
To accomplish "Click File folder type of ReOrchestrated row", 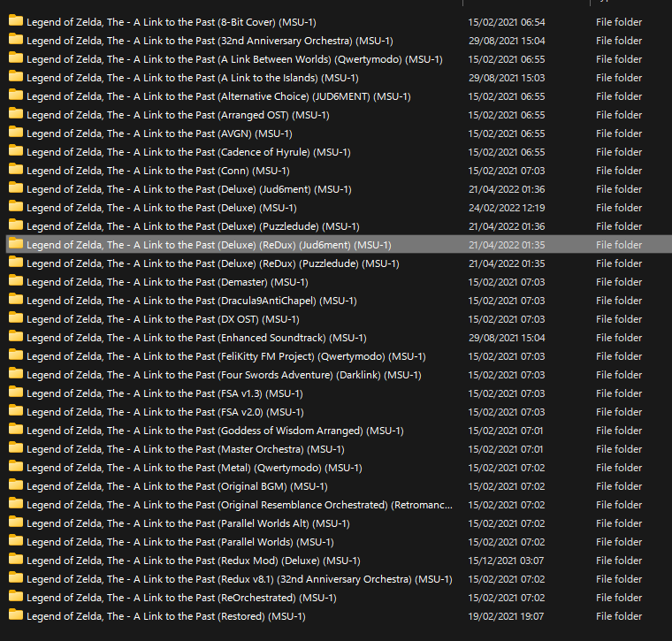I will point(619,598).
